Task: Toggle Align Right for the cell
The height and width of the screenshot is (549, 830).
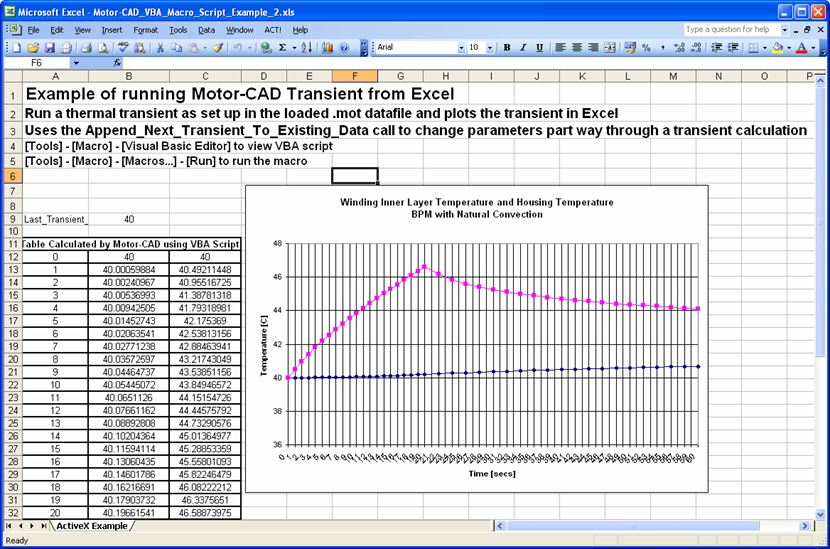Action: [593, 48]
